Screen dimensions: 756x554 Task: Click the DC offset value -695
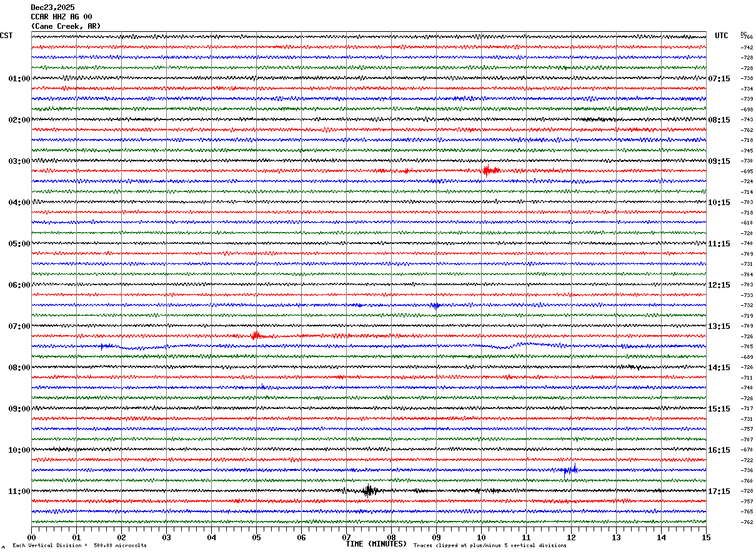point(747,171)
